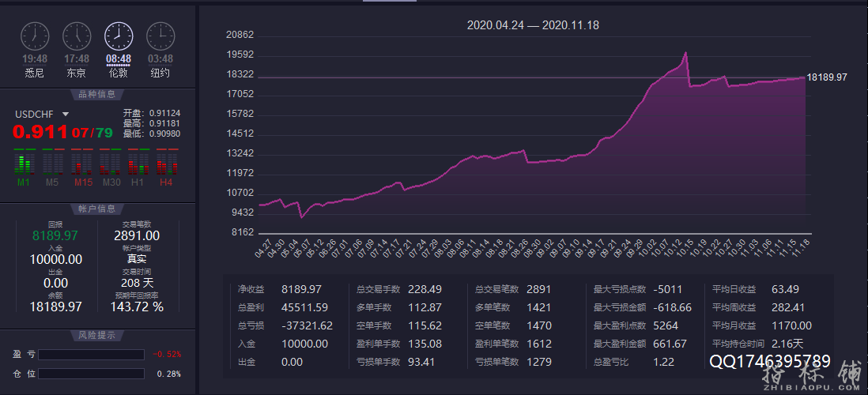Click the 最大盈利金额 661.67 value
This screenshot has height=395, width=868.
point(670,344)
